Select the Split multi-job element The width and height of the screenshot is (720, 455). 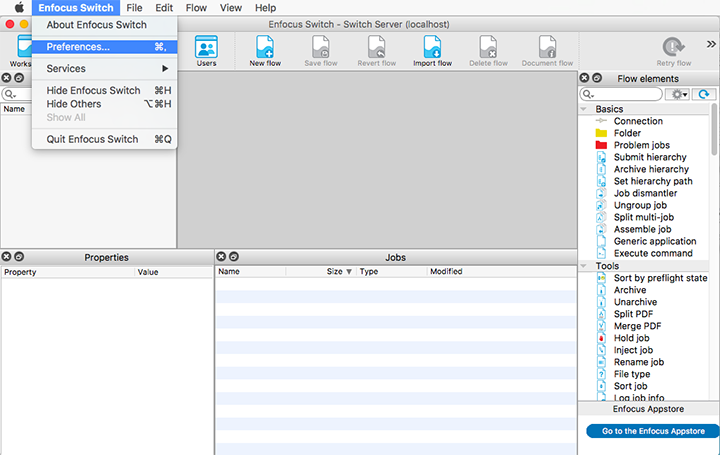point(644,217)
